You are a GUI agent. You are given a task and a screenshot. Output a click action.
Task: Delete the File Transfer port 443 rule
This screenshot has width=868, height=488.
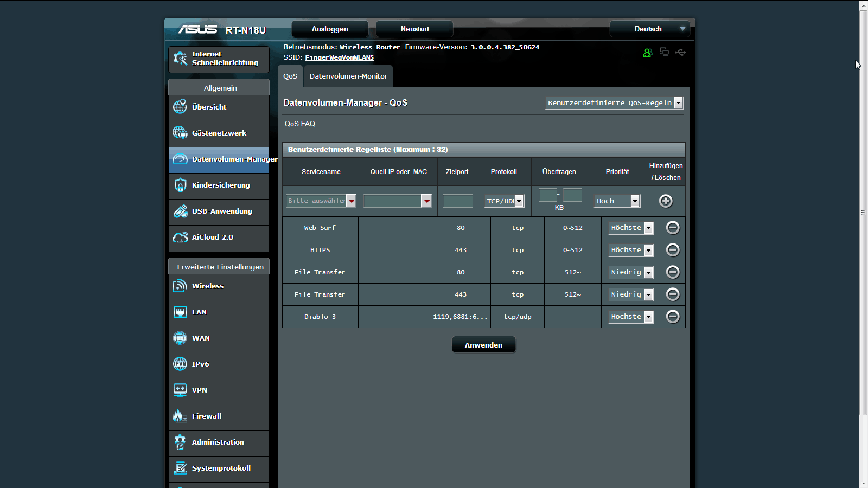[673, 294]
